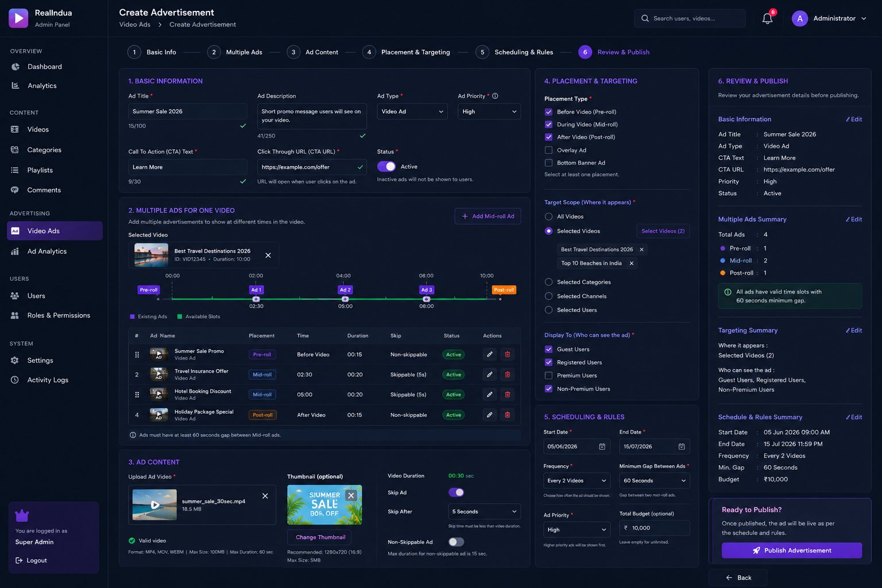This screenshot has height=588, width=882.
Task: Click the Ad 2 marker on the timeline
Action: [345, 290]
